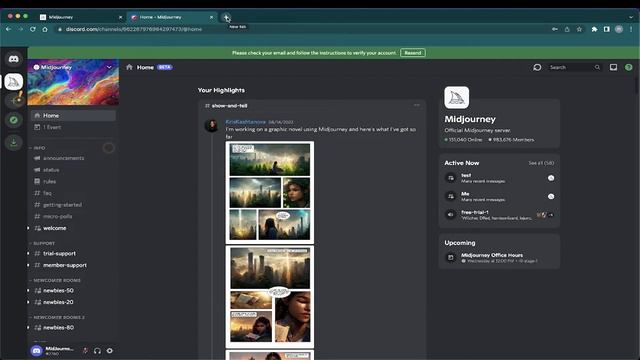This screenshot has height=360, width=640.
Task: Open first graphic novel page image
Action: [x=270, y=192]
